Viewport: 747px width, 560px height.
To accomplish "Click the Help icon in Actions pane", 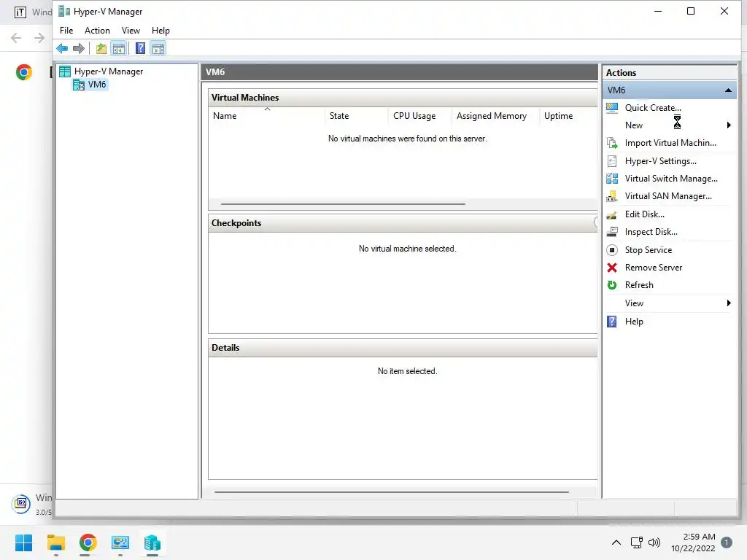I will (612, 322).
